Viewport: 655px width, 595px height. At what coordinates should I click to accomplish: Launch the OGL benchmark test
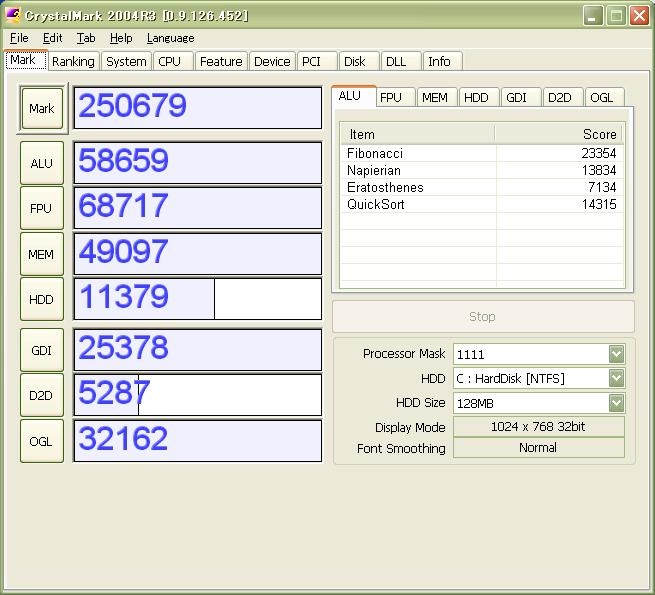point(41,440)
